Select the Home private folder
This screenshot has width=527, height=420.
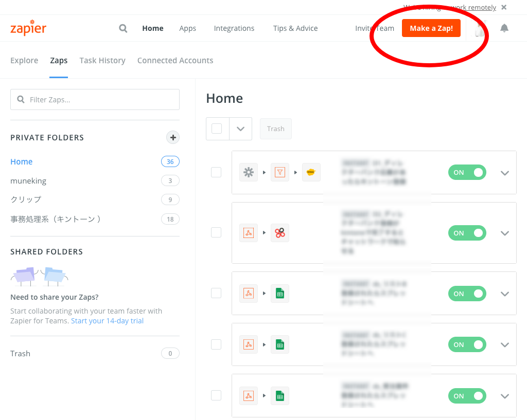point(22,162)
